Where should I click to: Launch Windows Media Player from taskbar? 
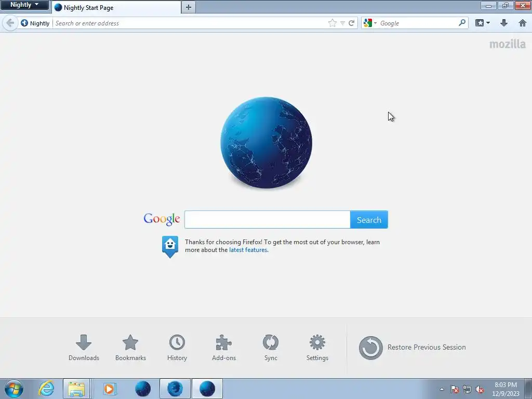(x=110, y=389)
